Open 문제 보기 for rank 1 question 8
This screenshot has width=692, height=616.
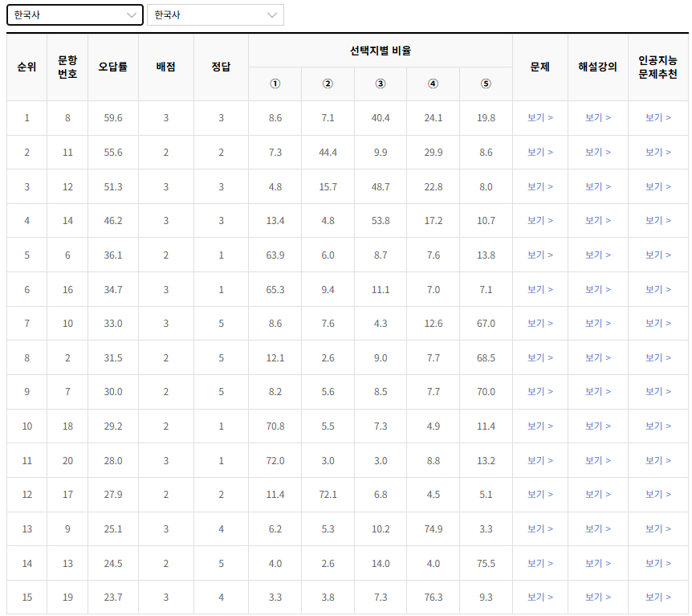[540, 116]
